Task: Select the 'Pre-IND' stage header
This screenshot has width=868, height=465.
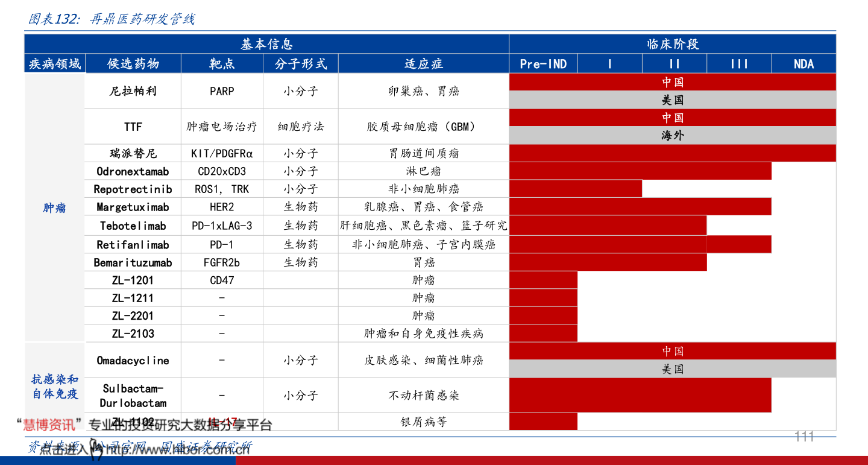Action: [x=543, y=63]
